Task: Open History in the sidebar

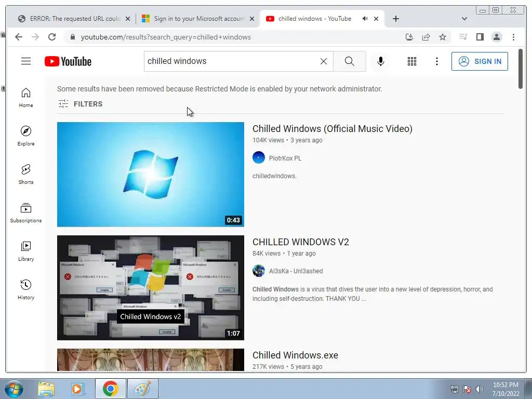Action: (x=26, y=289)
